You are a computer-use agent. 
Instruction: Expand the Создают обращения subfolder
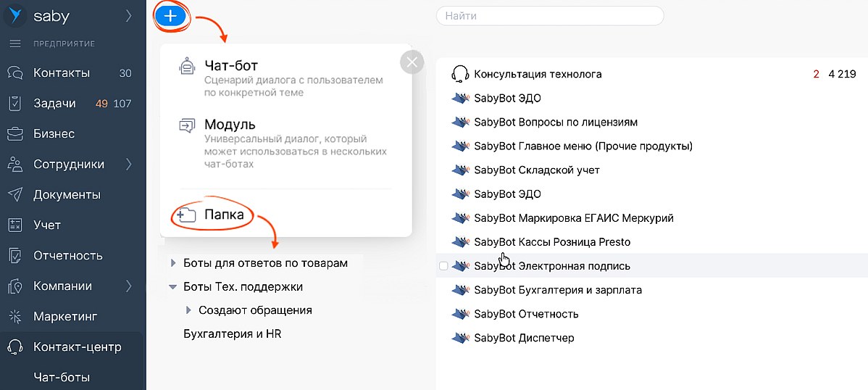[188, 310]
